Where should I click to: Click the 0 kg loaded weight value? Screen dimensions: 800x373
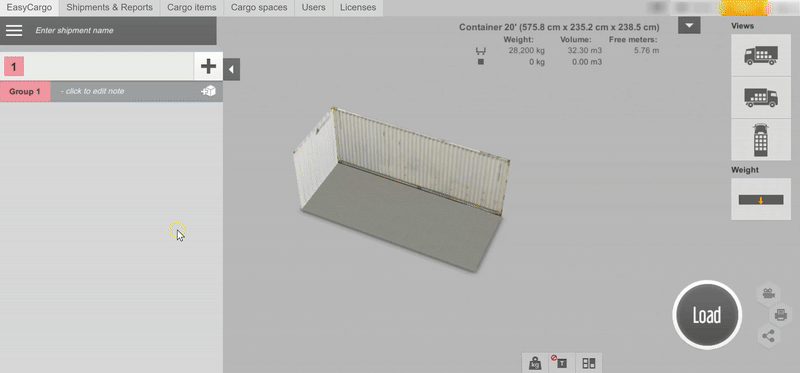tap(537, 62)
